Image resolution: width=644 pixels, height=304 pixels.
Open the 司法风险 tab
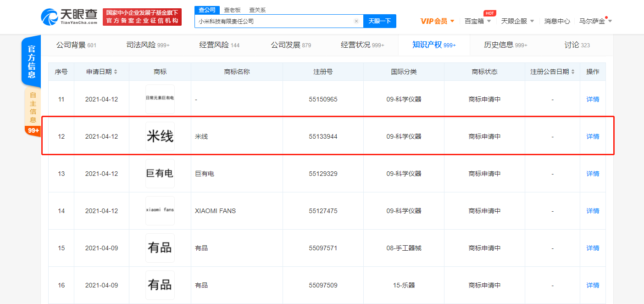148,45
